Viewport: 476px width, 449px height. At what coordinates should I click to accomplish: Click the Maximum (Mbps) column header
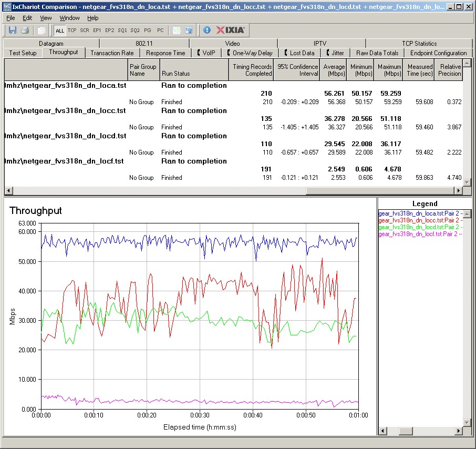pos(388,70)
